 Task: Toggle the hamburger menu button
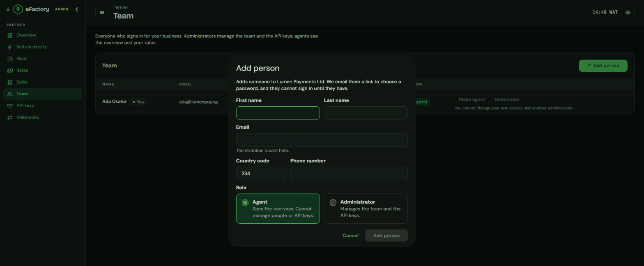click(102, 12)
